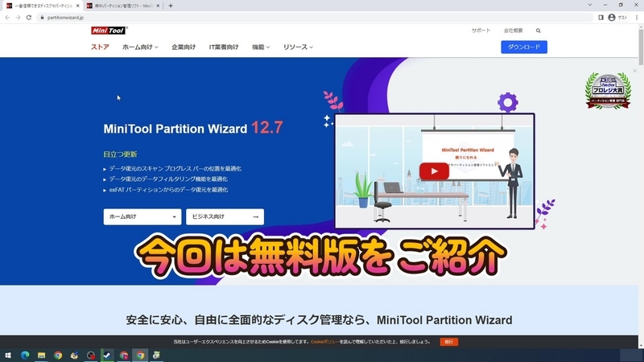The height and width of the screenshot is (362, 644).
Task: Open the tab search chevron
Action: [590, 5]
